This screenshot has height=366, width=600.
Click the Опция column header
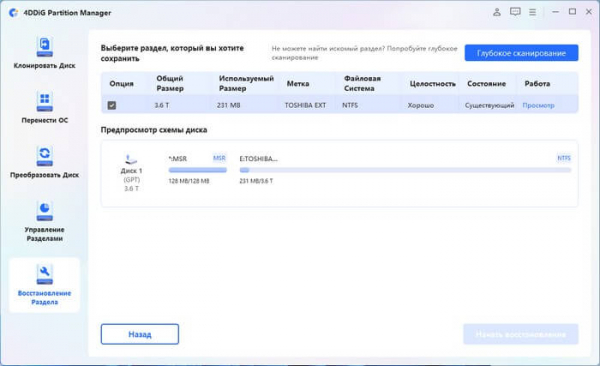(121, 83)
